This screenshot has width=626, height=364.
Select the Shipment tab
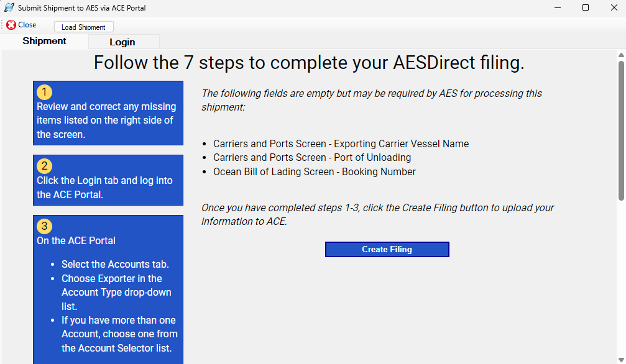point(44,41)
